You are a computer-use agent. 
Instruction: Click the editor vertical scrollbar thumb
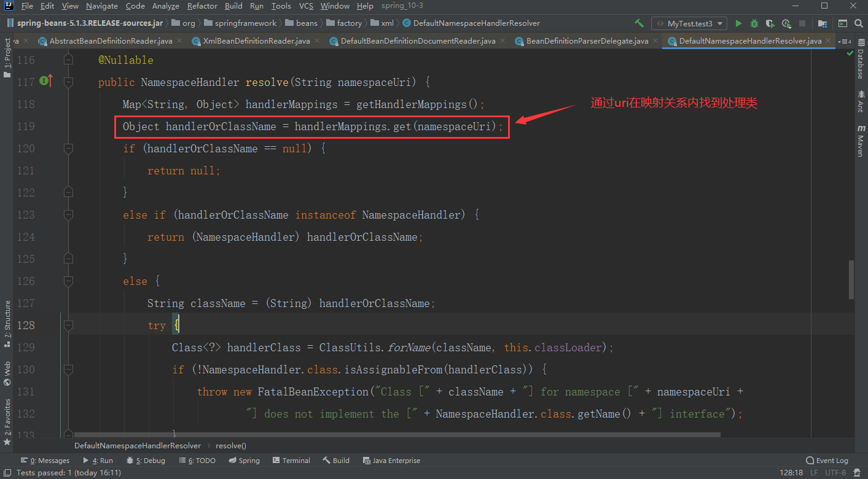pyautogui.click(x=851, y=279)
